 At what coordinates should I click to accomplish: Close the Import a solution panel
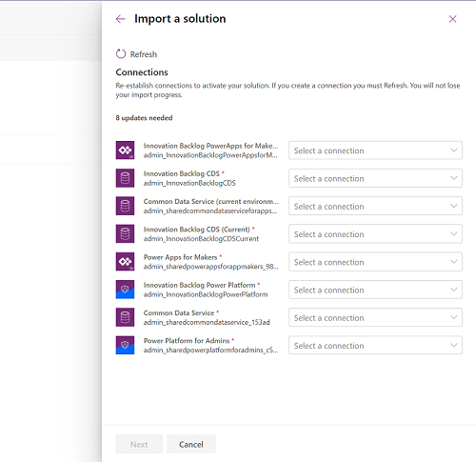pyautogui.click(x=453, y=19)
